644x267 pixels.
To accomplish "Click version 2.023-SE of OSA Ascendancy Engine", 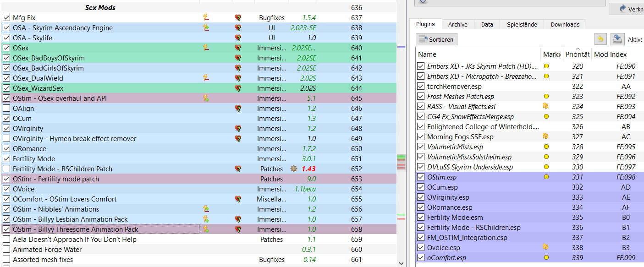I will point(303,28).
